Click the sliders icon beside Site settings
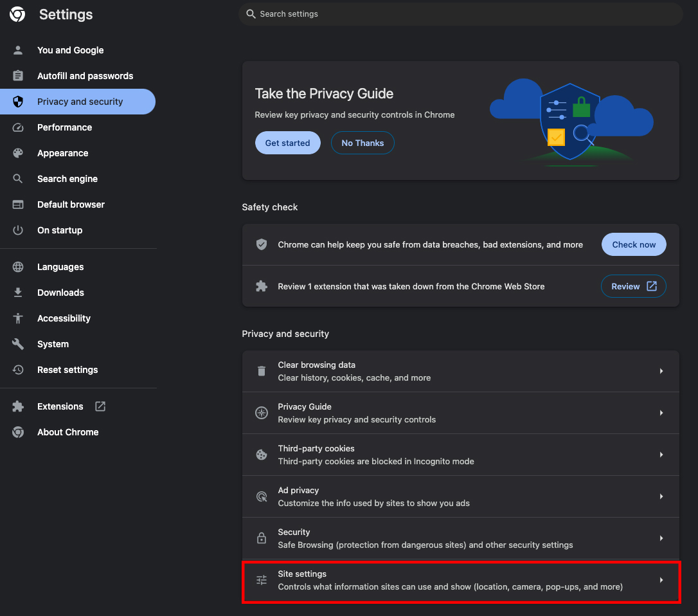Screen dimensions: 698x616 click(x=262, y=580)
